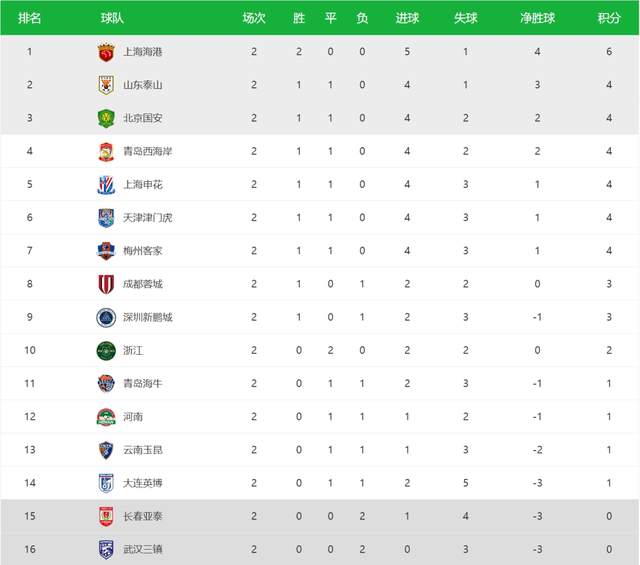640x565 pixels.
Task: Click the 山东泰山 team crest
Action: tap(106, 85)
